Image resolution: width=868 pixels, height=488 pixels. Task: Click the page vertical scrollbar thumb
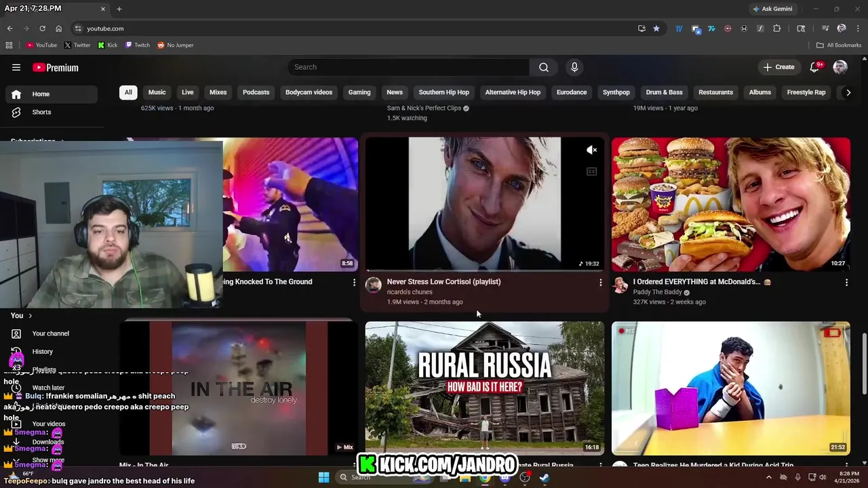pos(864,363)
